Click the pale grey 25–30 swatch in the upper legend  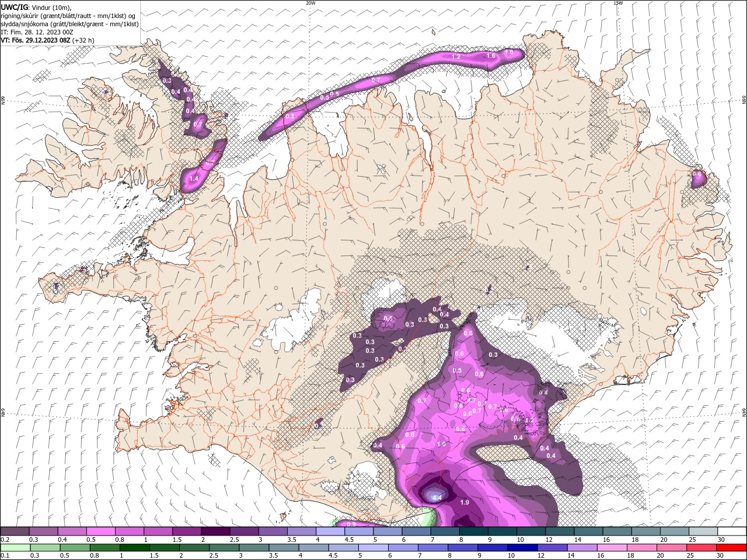coord(703,531)
